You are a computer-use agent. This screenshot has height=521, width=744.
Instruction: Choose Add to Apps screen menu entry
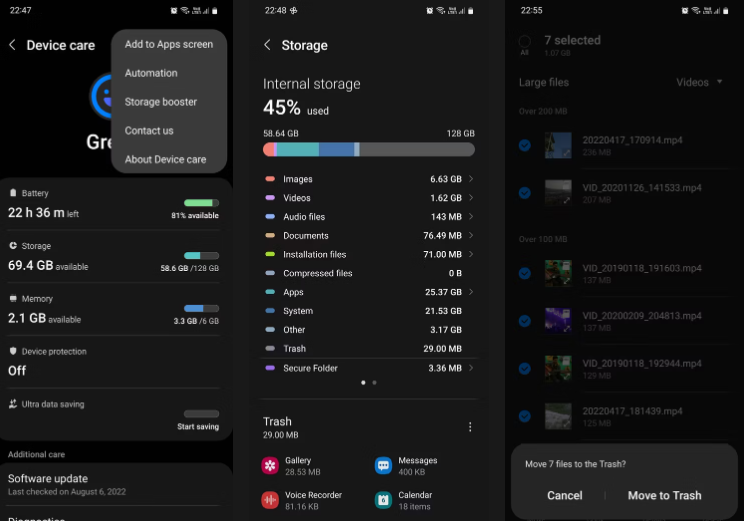(169, 44)
